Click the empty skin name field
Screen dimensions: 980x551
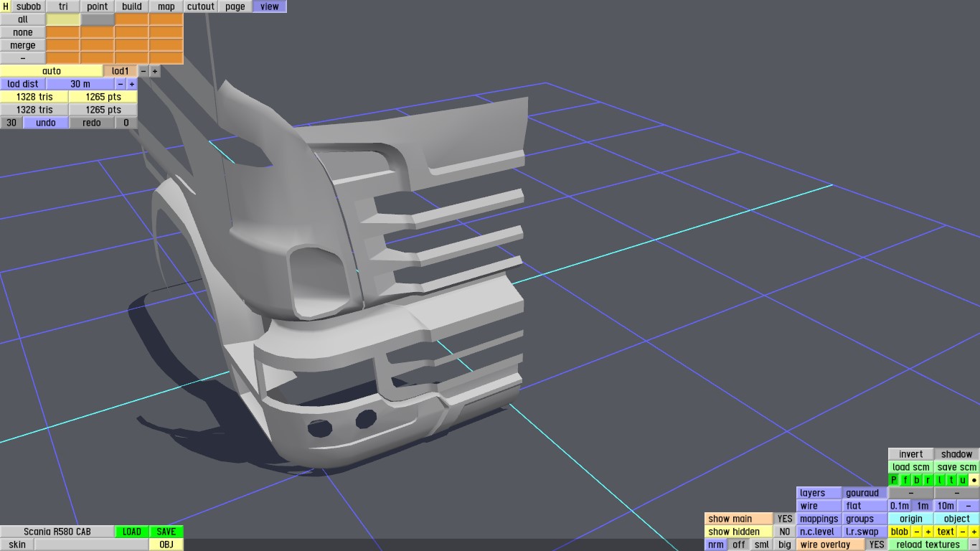[x=92, y=545]
